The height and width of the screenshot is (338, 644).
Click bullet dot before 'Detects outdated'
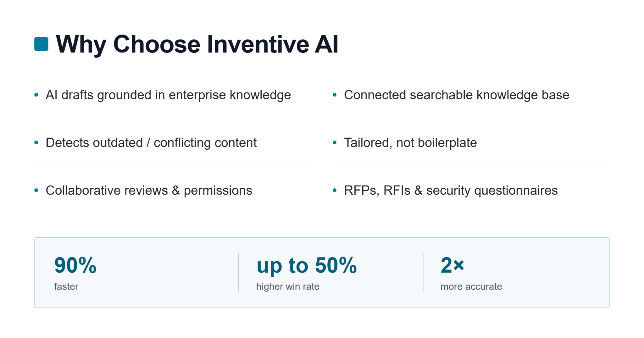36,142
